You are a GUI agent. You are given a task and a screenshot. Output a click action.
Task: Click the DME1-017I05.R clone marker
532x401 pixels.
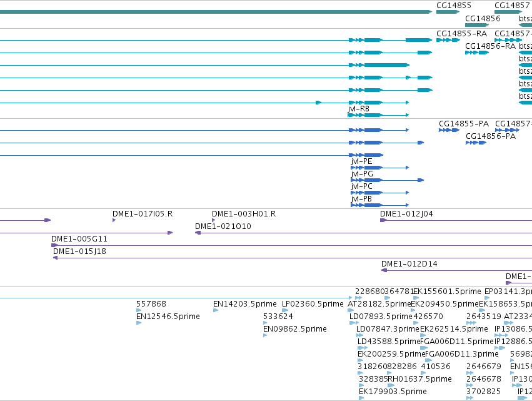click(x=114, y=220)
